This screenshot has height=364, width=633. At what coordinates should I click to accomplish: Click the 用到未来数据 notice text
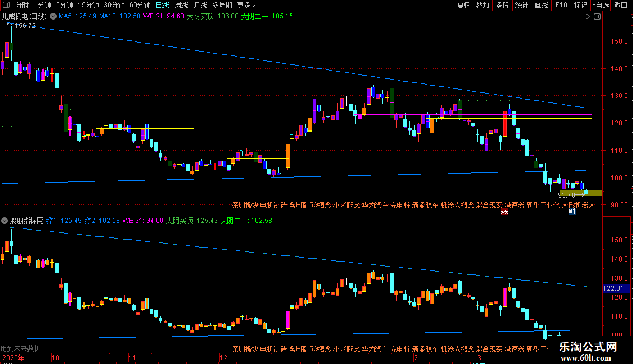21,348
